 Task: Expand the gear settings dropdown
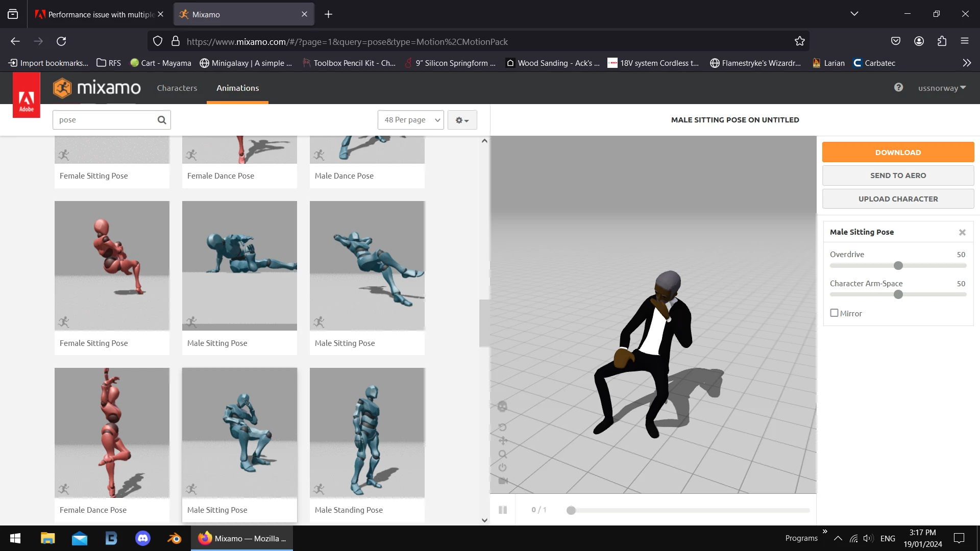point(462,120)
